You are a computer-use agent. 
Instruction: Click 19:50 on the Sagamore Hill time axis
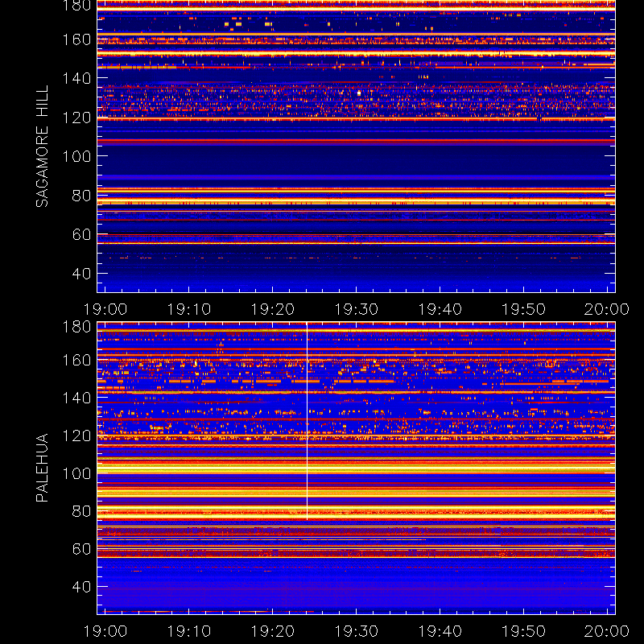[524, 309]
